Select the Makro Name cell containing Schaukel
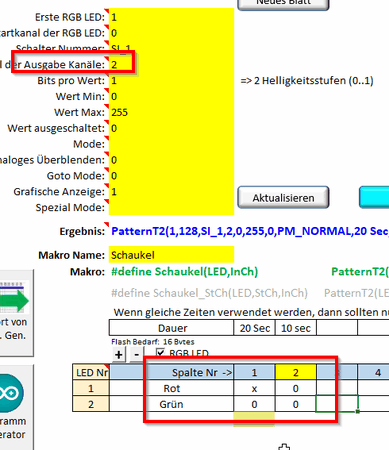This screenshot has width=389, height=450. [x=171, y=255]
